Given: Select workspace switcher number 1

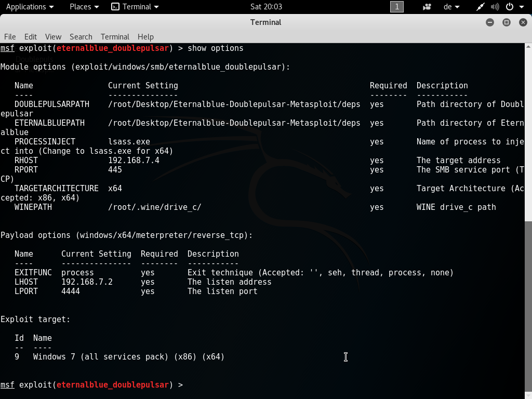Looking at the screenshot, I should (396, 7).
